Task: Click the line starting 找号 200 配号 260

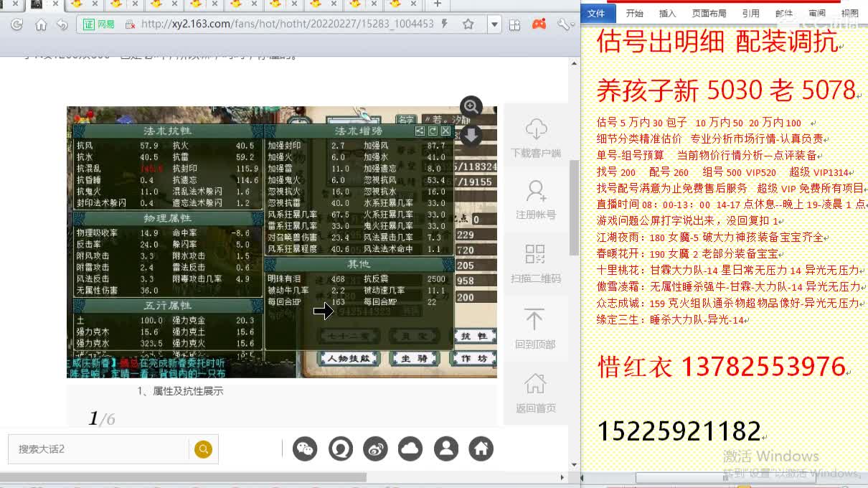Action: (x=723, y=172)
